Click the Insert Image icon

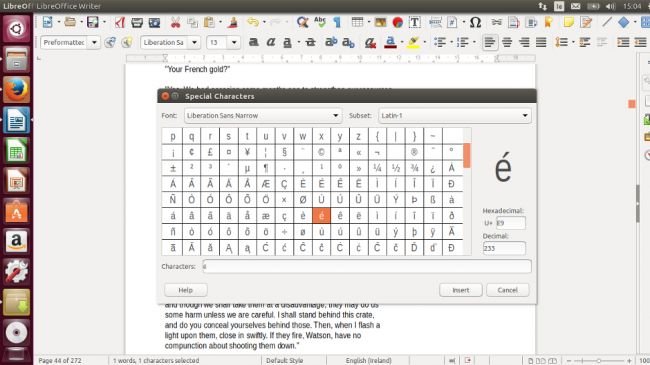point(380,22)
